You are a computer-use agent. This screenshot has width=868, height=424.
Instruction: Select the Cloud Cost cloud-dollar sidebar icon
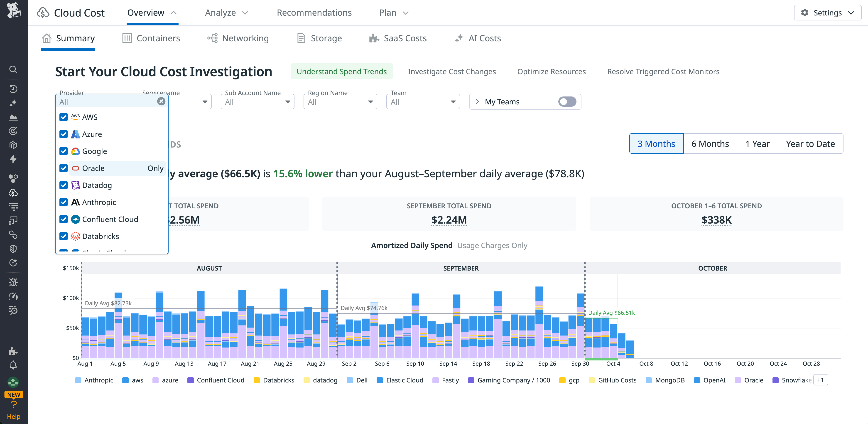coord(13,192)
